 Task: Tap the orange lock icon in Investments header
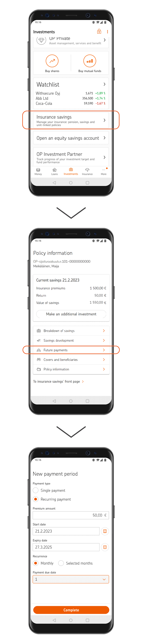pos(99,31)
